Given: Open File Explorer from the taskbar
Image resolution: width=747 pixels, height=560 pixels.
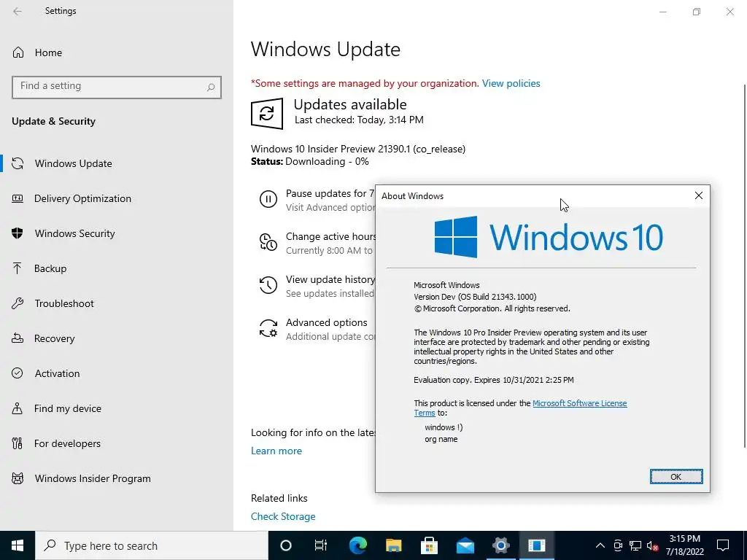Looking at the screenshot, I should point(393,545).
